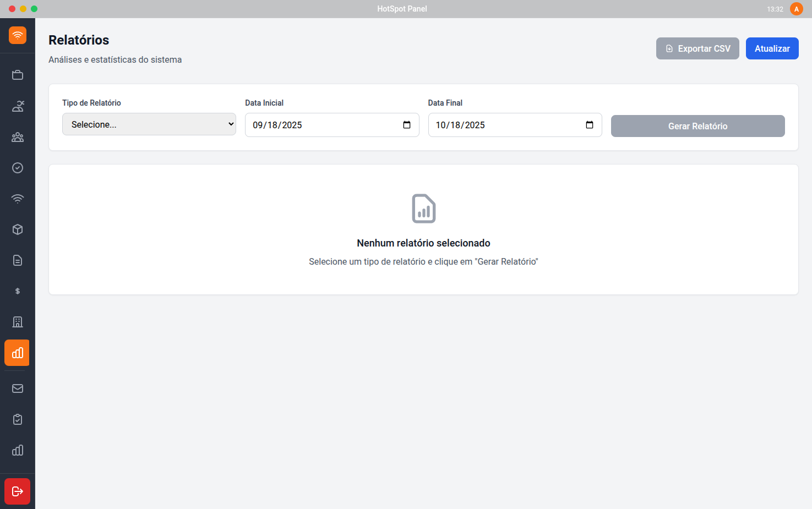This screenshot has width=812, height=509.
Task: Open the dollar sign finance icon
Action: (18, 291)
